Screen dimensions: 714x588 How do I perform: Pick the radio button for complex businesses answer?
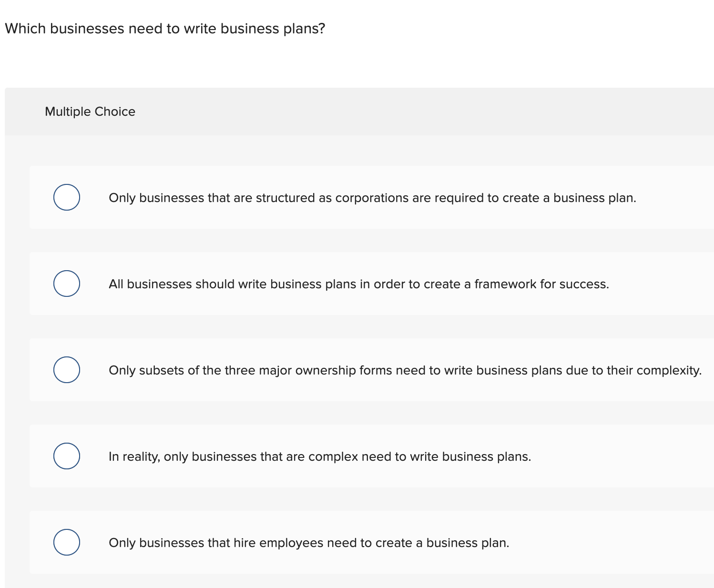tap(67, 456)
